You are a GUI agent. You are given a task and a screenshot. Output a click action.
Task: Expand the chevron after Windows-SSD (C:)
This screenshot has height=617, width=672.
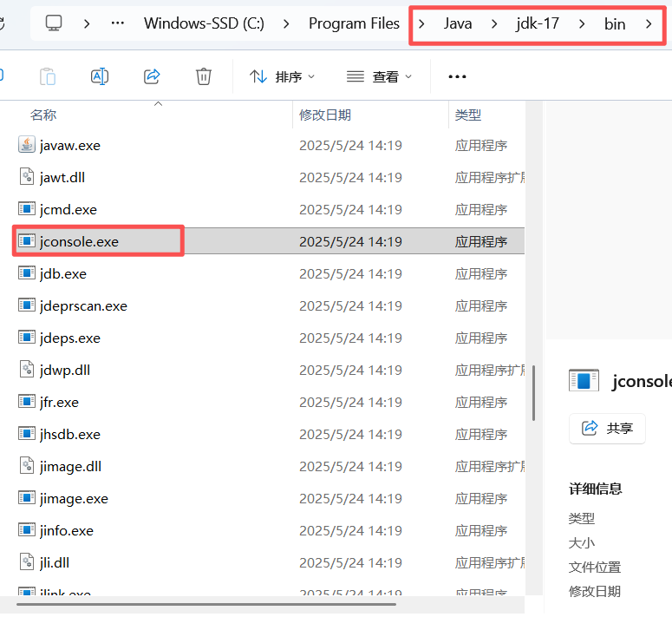286,23
